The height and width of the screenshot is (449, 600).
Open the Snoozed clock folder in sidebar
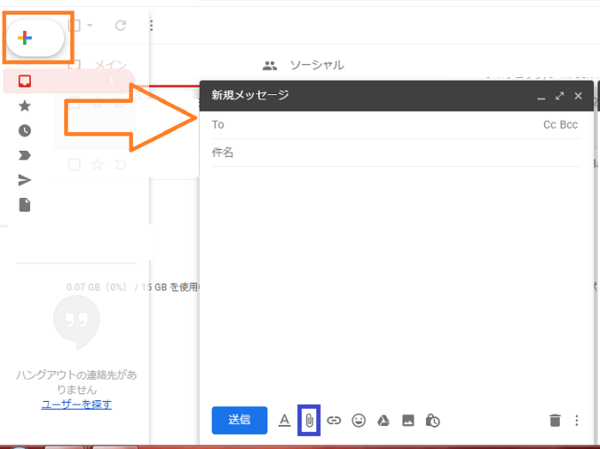pos(25,130)
